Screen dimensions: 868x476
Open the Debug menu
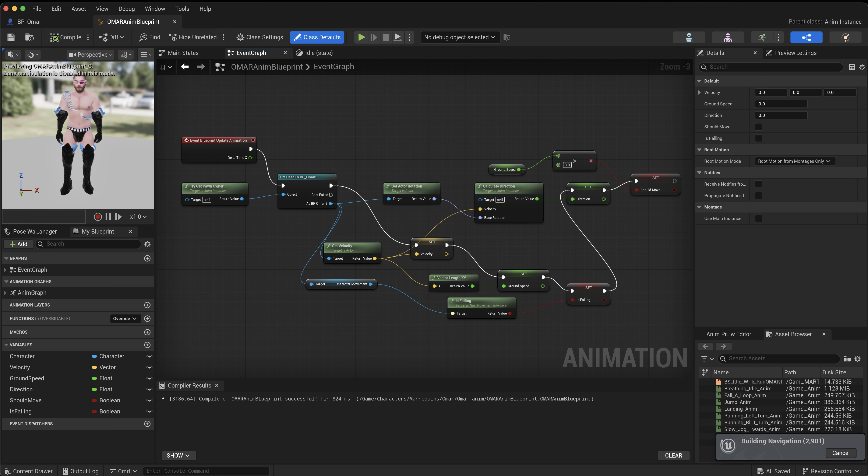click(x=127, y=9)
